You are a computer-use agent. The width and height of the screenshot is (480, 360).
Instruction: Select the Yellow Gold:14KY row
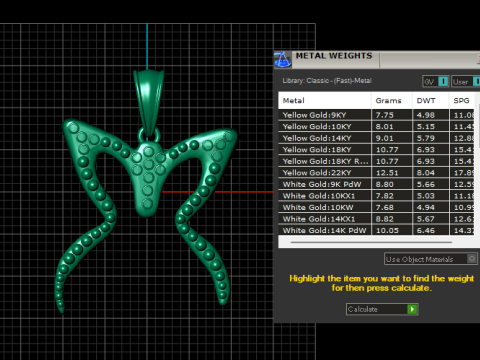376,138
